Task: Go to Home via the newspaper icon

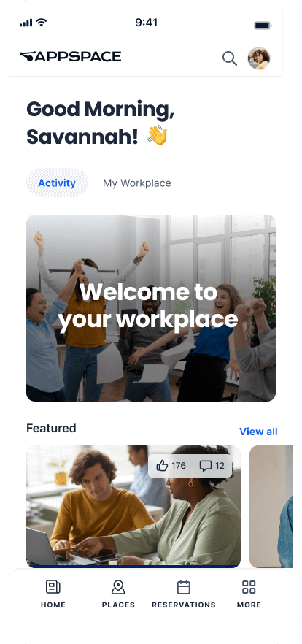Action: 53,587
